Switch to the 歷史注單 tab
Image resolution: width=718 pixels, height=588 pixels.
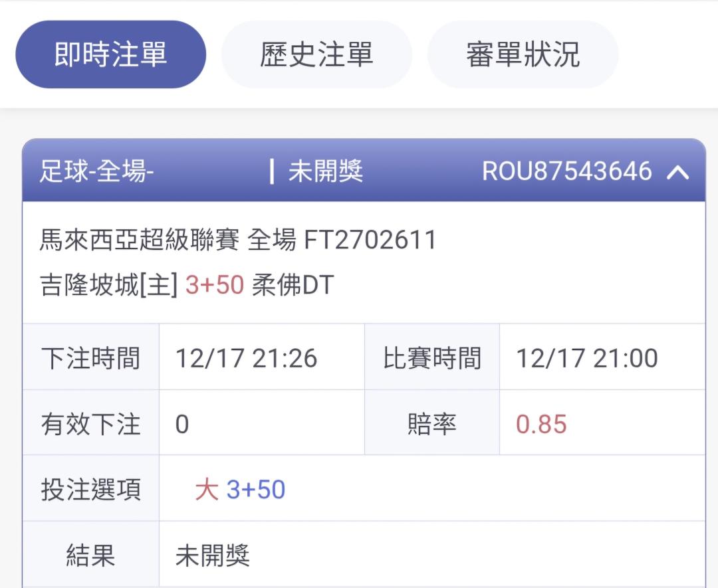pos(316,54)
